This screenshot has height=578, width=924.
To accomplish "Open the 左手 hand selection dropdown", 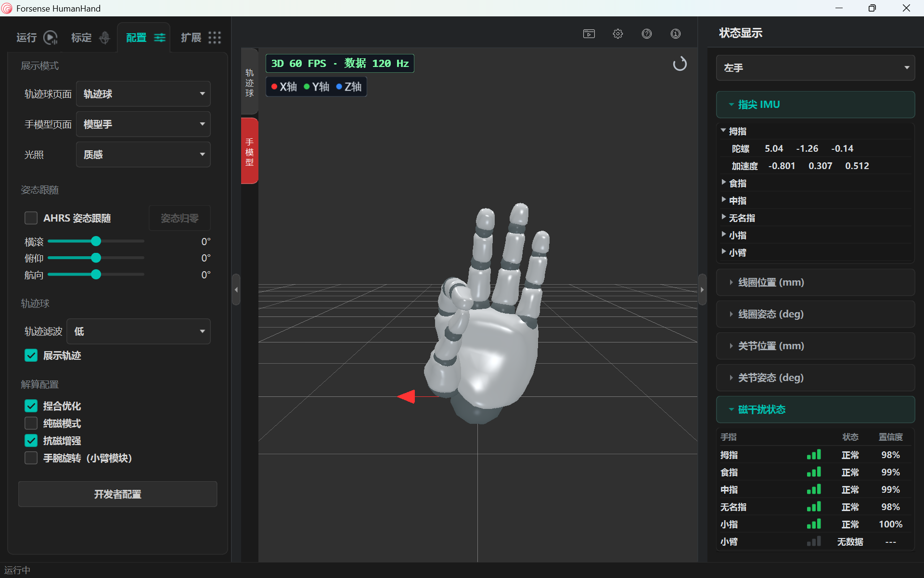I will click(x=815, y=68).
